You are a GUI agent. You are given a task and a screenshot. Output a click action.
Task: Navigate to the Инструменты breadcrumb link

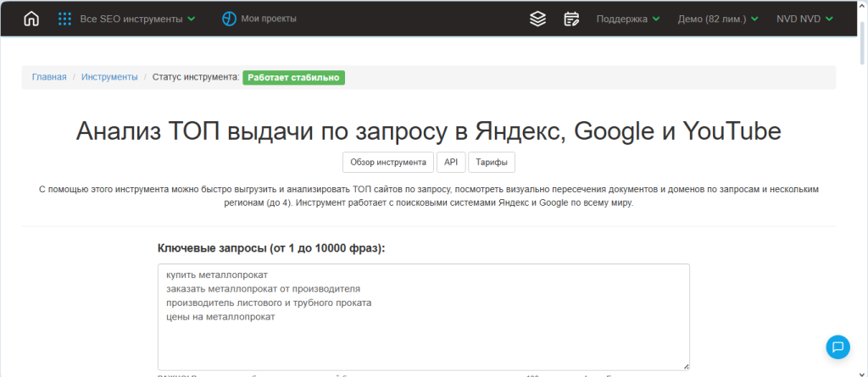tap(109, 77)
